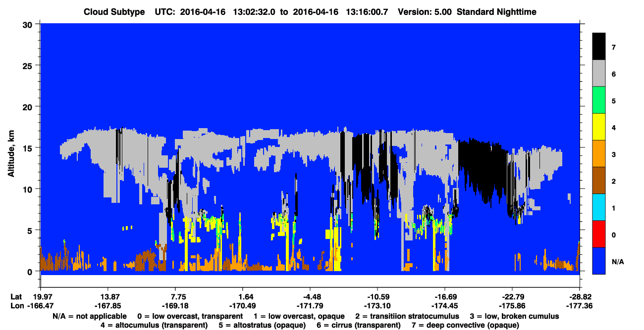Click the 'Altitude, km' axis label
The height and width of the screenshot is (330, 644).
(11, 154)
